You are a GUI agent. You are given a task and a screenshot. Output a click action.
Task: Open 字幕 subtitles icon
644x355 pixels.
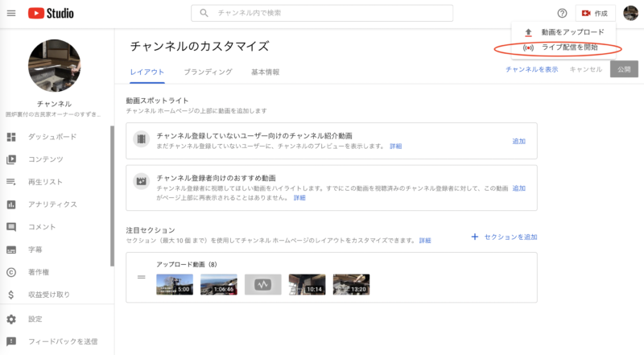pyautogui.click(x=11, y=250)
